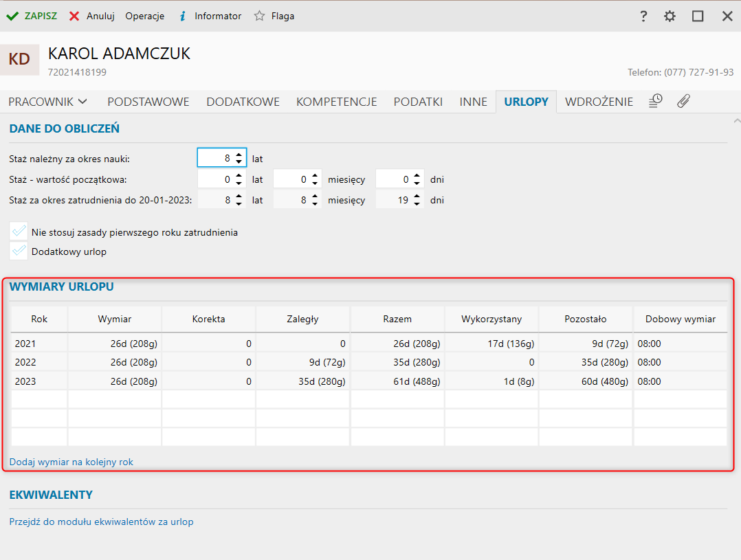Switch to the PODATKI tab
Viewport: 741px width, 560px height.
point(418,102)
